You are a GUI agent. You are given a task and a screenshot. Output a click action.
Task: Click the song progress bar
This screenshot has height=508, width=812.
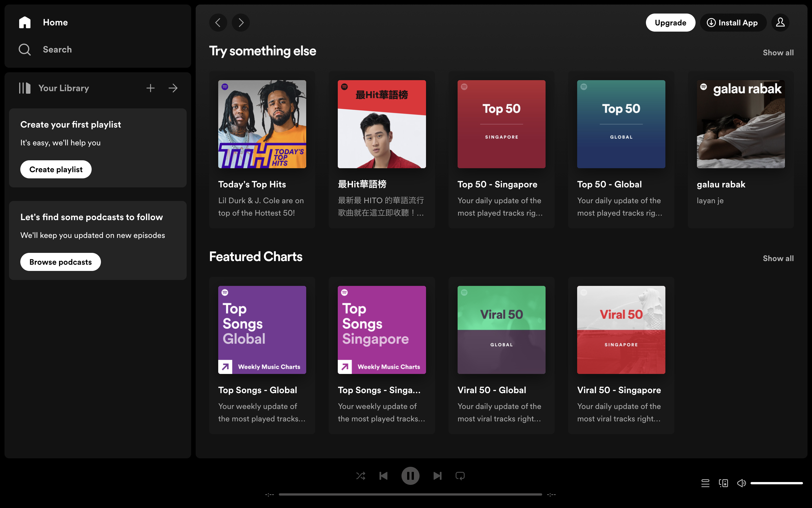[x=410, y=494]
